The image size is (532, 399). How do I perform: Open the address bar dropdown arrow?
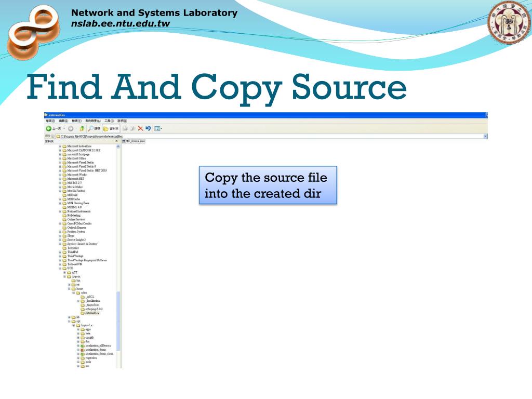(485, 136)
